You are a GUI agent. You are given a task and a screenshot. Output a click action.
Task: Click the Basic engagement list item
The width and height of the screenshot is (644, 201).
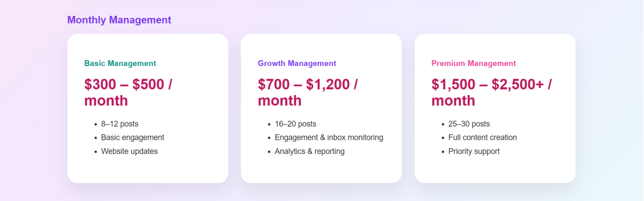(x=132, y=137)
